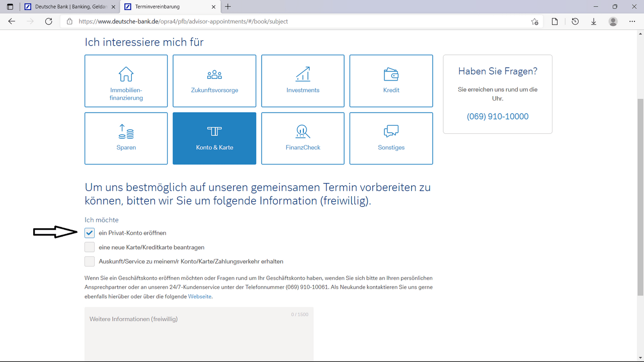Image resolution: width=644 pixels, height=362 pixels.
Task: View site information lock icon
Action: point(69,22)
